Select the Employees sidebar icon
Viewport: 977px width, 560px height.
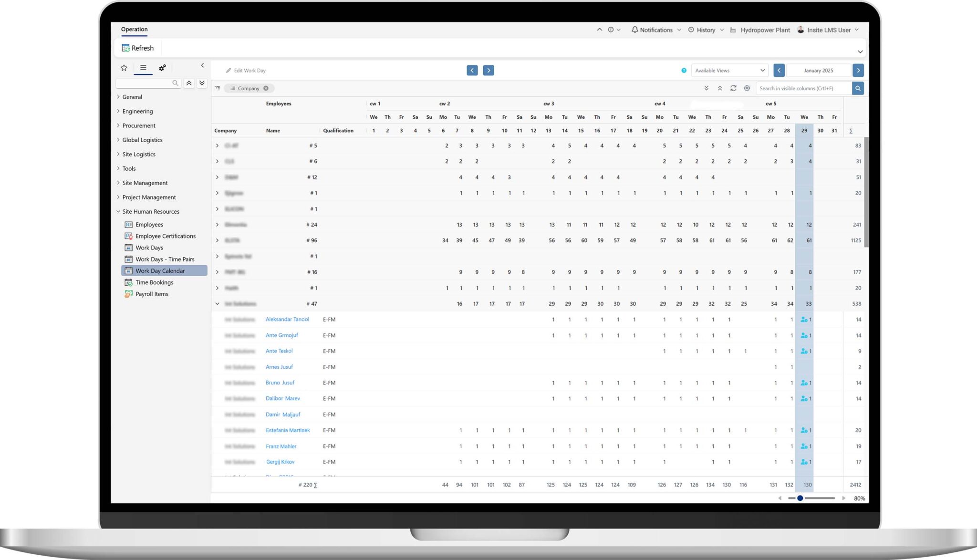click(128, 224)
